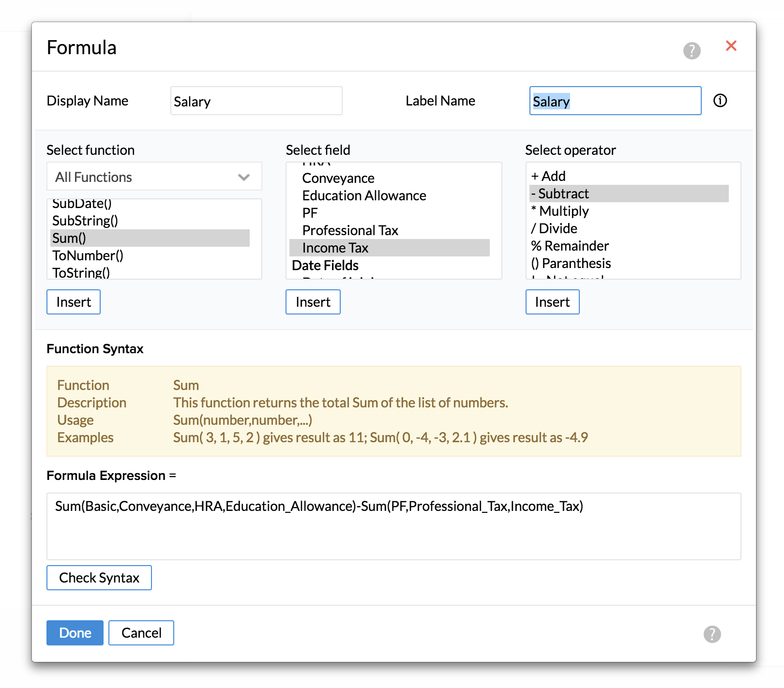Insert the selected Income Tax field

(x=313, y=302)
